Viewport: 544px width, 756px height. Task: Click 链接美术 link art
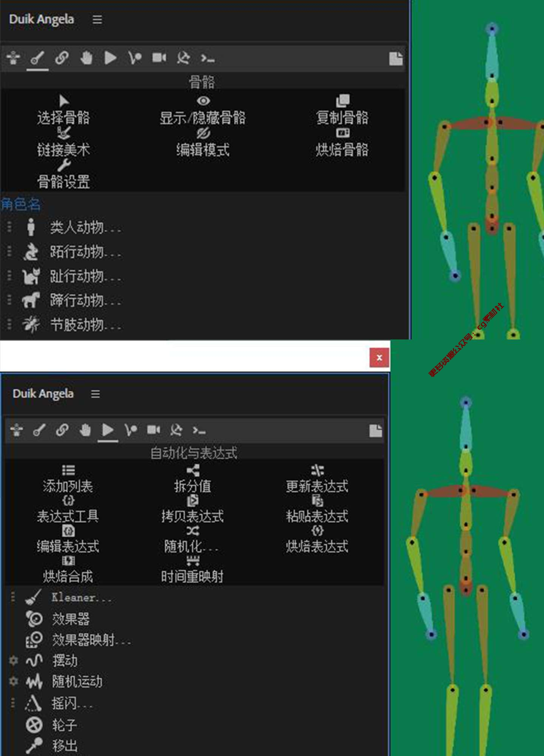63,143
